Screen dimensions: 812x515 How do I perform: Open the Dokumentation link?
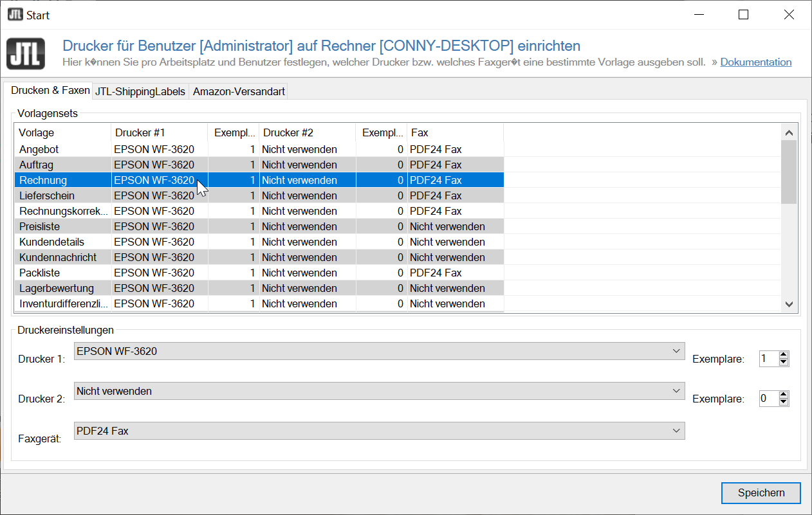pos(755,62)
